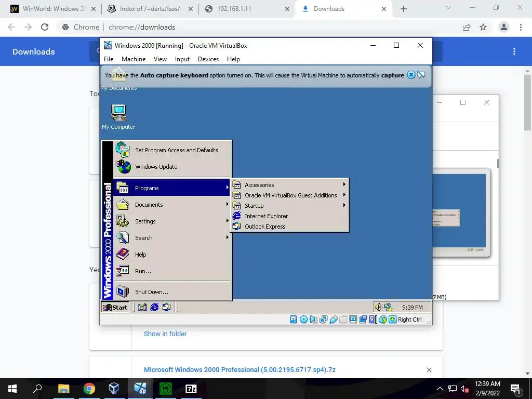
Task: Open the hard disk activity indicator in VirtualBox status bar
Action: coord(294,320)
